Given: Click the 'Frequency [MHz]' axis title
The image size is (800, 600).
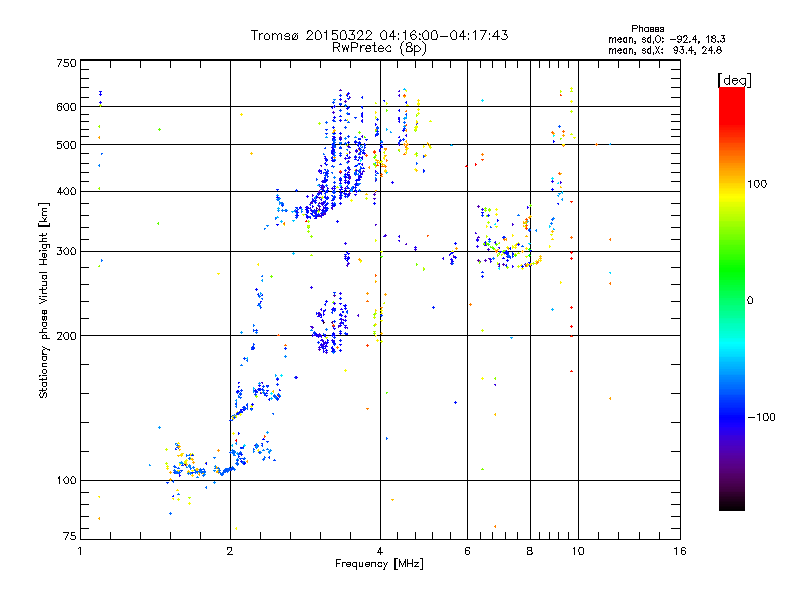Looking at the screenshot, I should click(379, 564).
